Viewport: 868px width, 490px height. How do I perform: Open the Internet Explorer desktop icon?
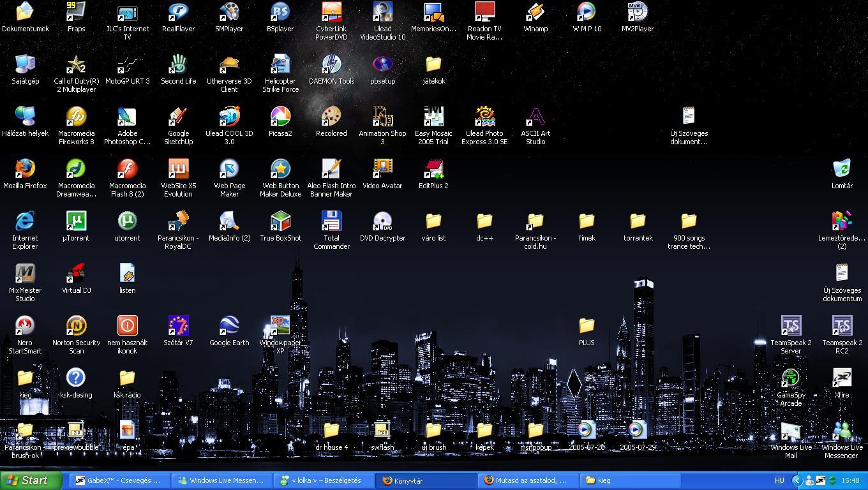[x=25, y=230]
